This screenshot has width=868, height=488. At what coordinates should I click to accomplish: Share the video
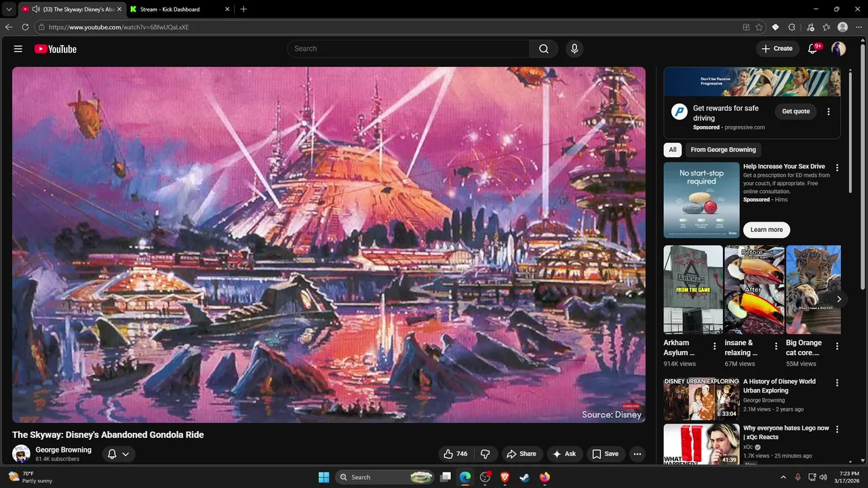click(521, 454)
